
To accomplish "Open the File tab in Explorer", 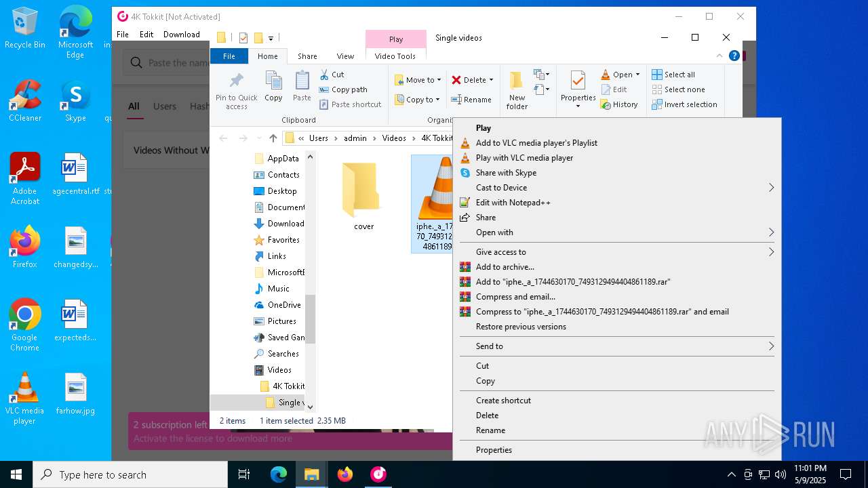I will pos(229,56).
